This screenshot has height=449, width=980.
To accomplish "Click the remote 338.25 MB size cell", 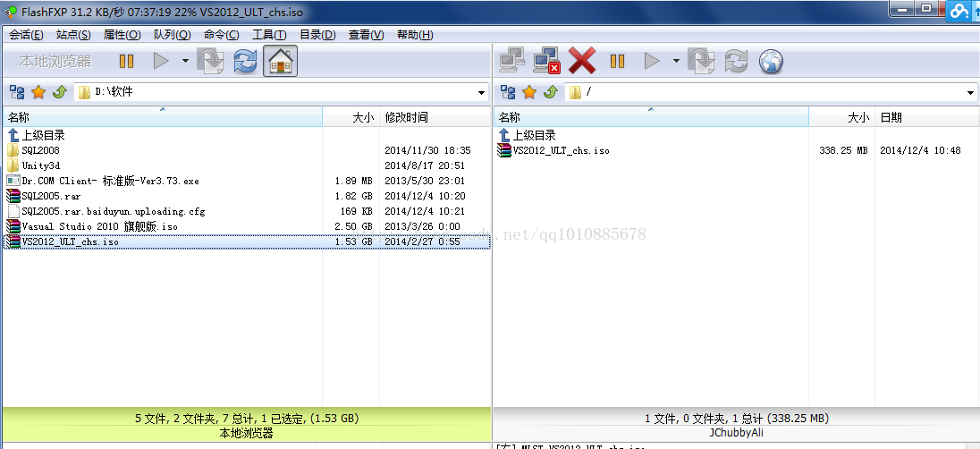I will 843,150.
